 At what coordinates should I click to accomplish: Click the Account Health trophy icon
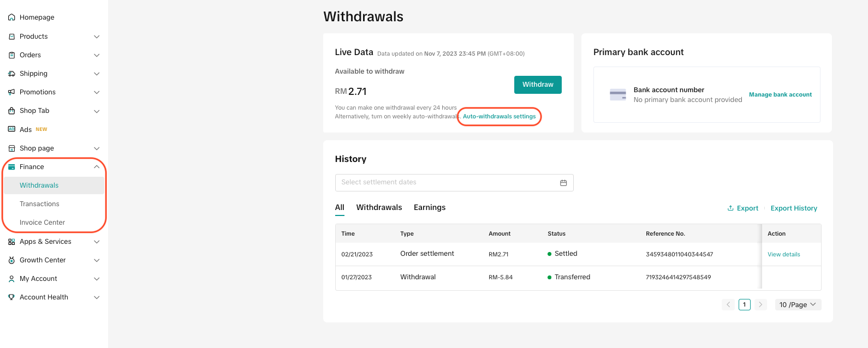click(11, 297)
